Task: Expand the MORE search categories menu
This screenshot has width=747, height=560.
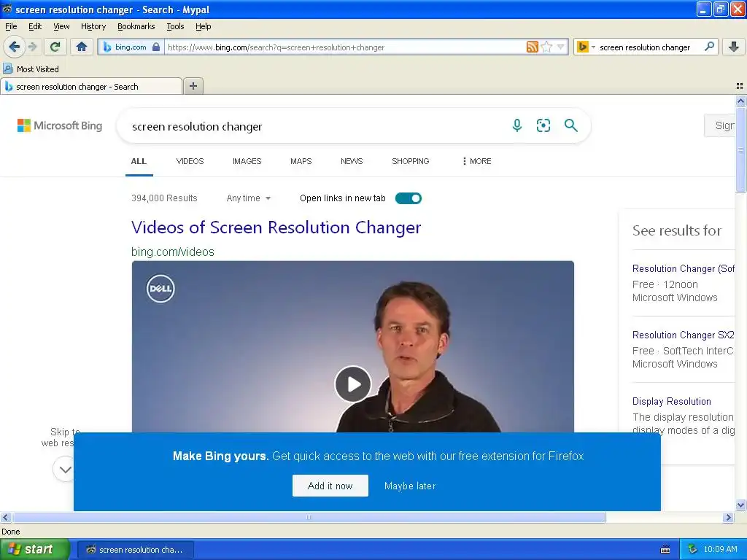Action: point(477,161)
